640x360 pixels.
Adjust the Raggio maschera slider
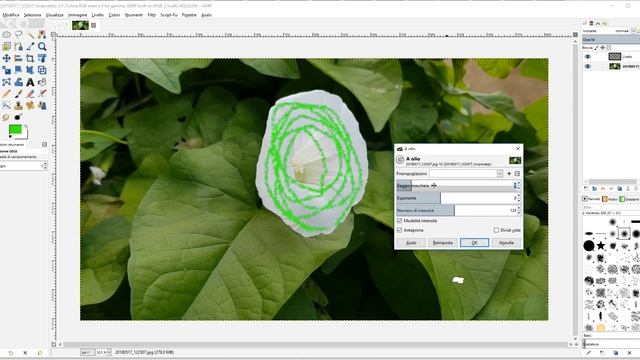[456, 186]
